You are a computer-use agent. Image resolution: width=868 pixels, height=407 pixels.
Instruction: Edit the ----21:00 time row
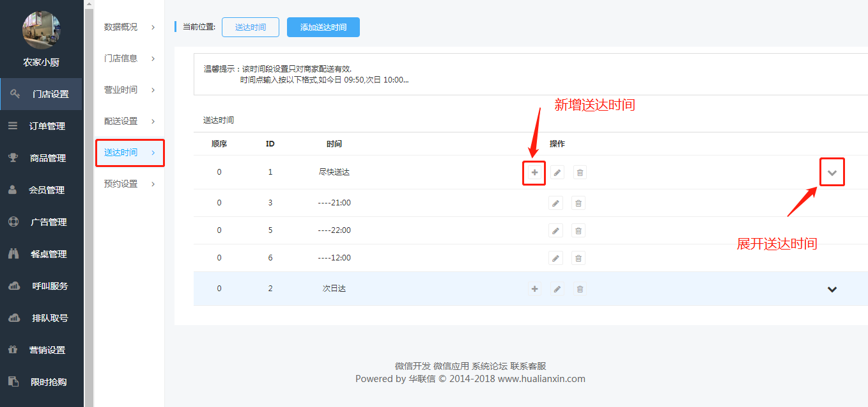(x=556, y=203)
